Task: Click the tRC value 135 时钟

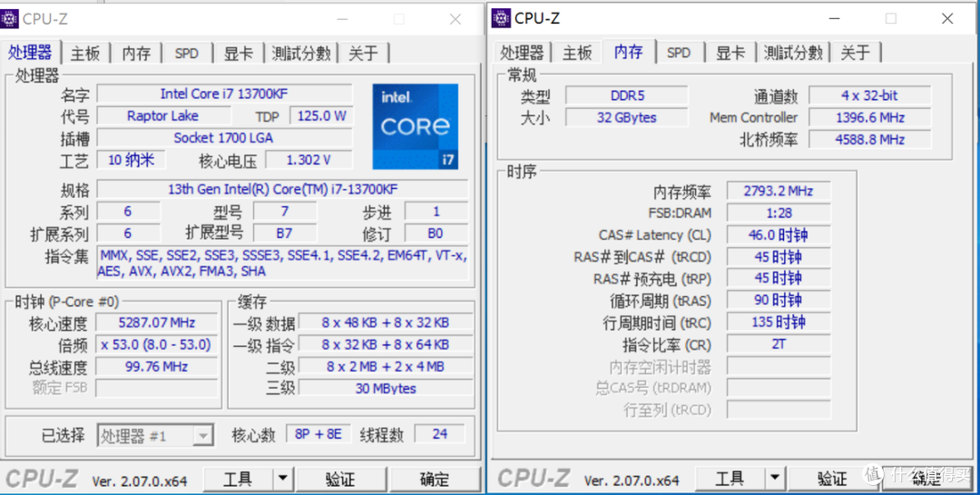Action: point(779,322)
